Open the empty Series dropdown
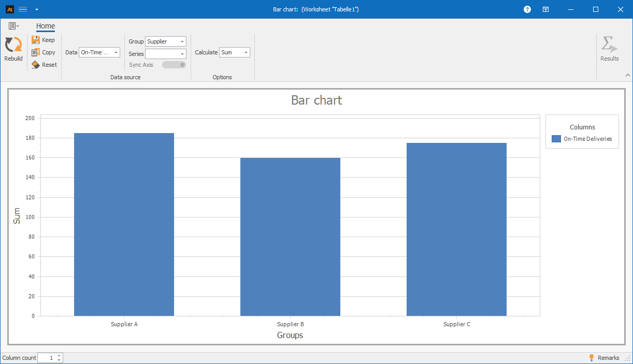Image resolution: width=633 pixels, height=364 pixels. (x=165, y=54)
